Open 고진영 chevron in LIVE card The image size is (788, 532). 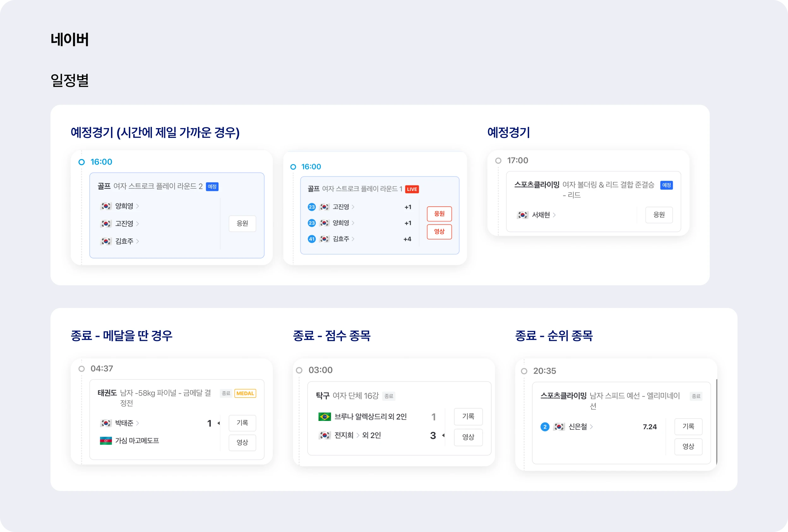coord(353,207)
